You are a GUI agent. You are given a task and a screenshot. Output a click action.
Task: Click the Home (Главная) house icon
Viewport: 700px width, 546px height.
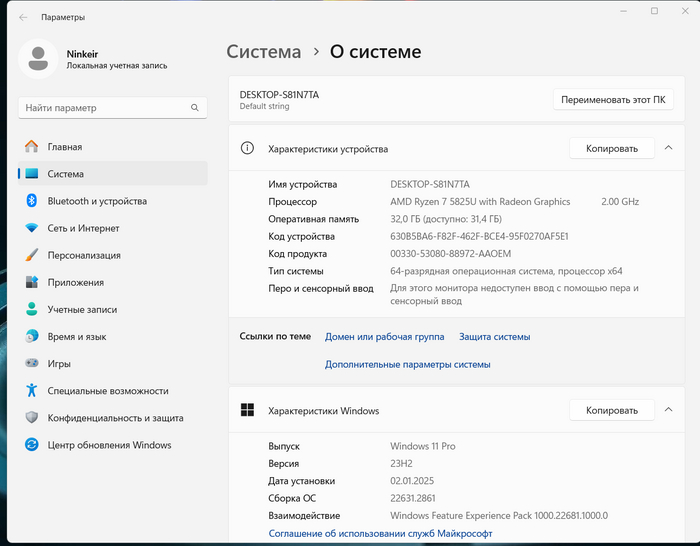click(x=32, y=146)
